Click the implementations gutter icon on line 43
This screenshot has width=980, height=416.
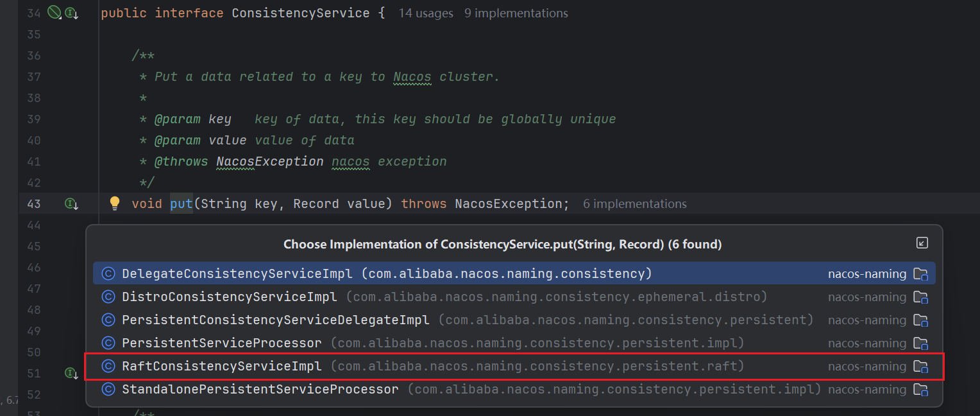click(71, 204)
